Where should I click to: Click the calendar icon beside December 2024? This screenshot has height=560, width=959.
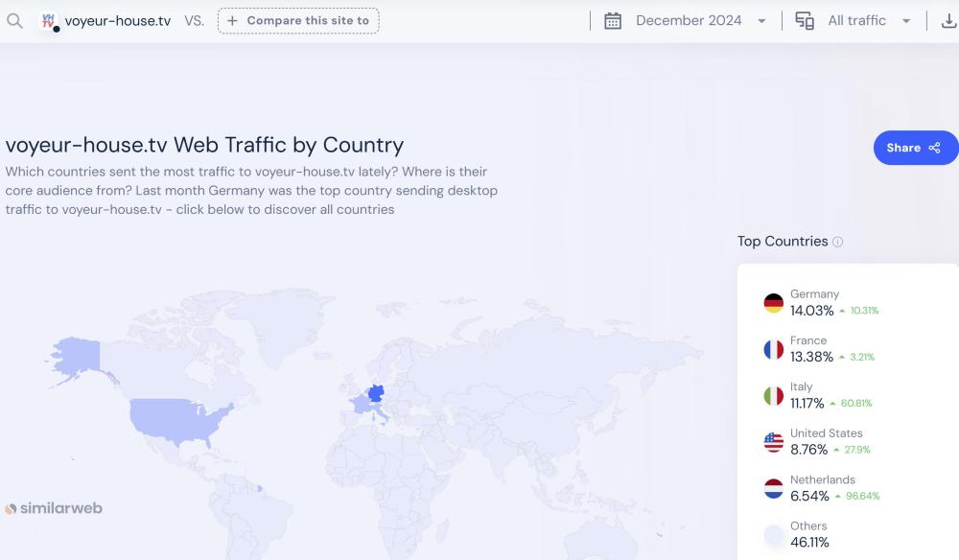coord(613,21)
